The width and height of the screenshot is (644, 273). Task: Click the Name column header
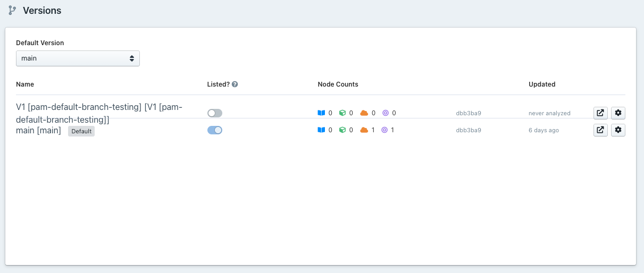pos(25,84)
